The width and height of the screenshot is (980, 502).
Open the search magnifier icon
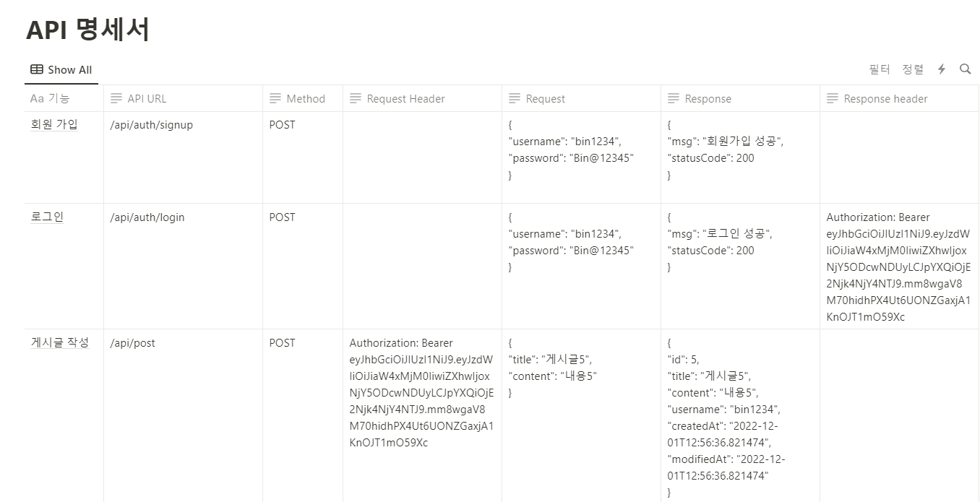(x=965, y=69)
